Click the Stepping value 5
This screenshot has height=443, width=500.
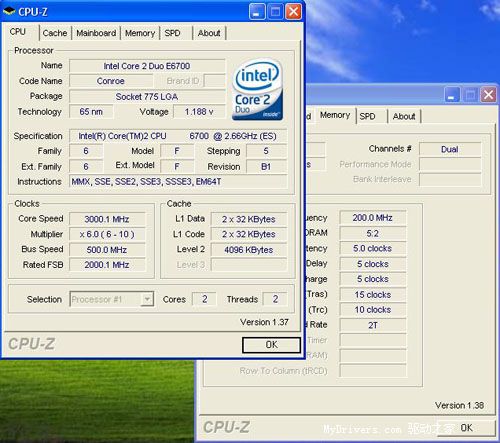click(266, 151)
